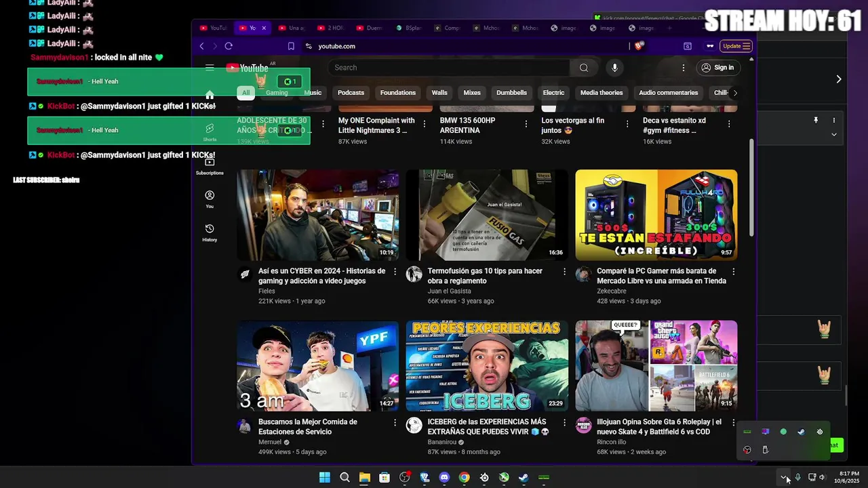This screenshot has height=488, width=868.
Task: Open video title Así es un CYBER en 2024
Action: coord(321,276)
